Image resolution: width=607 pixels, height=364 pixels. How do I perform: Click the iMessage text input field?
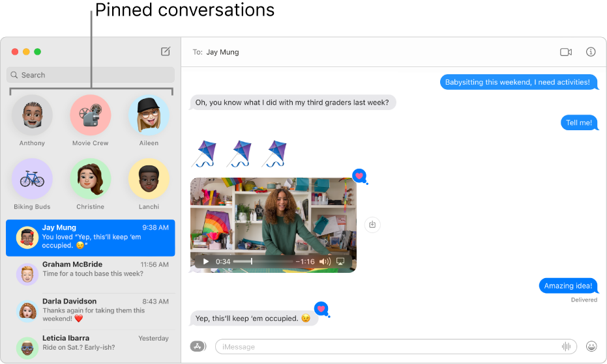(x=396, y=346)
